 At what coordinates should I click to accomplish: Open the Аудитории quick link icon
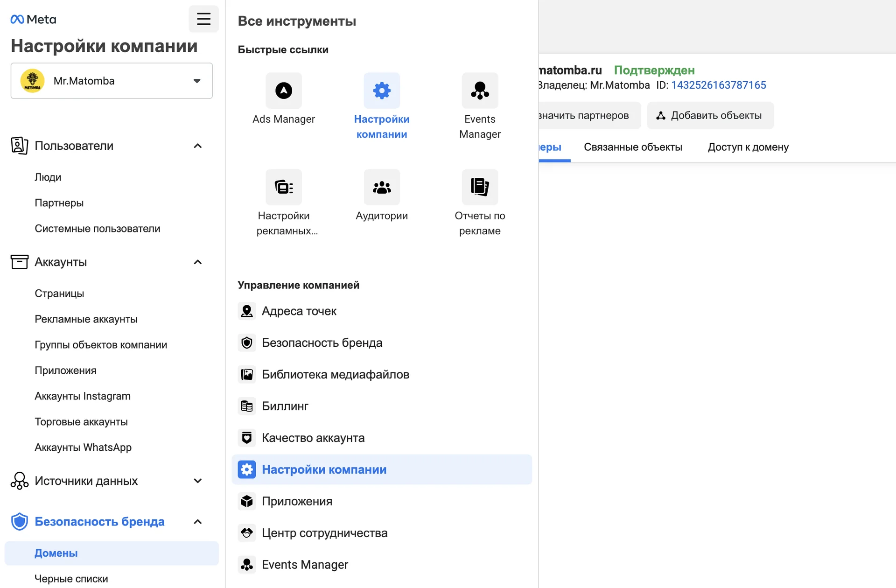click(x=382, y=187)
